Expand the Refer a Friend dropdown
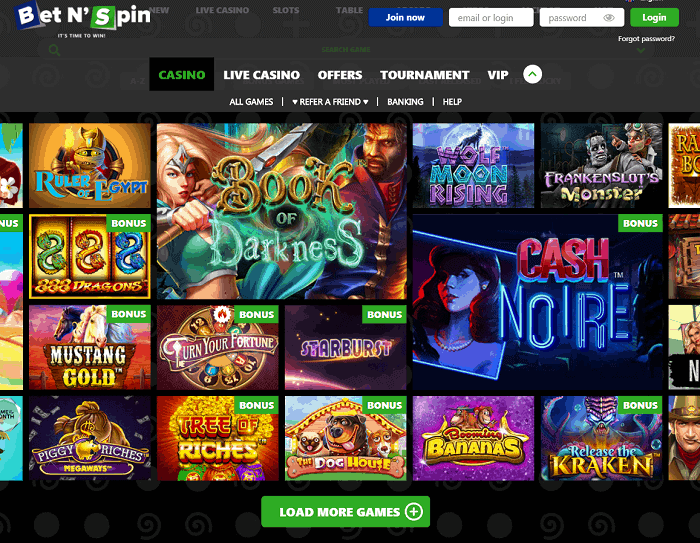 click(x=330, y=102)
